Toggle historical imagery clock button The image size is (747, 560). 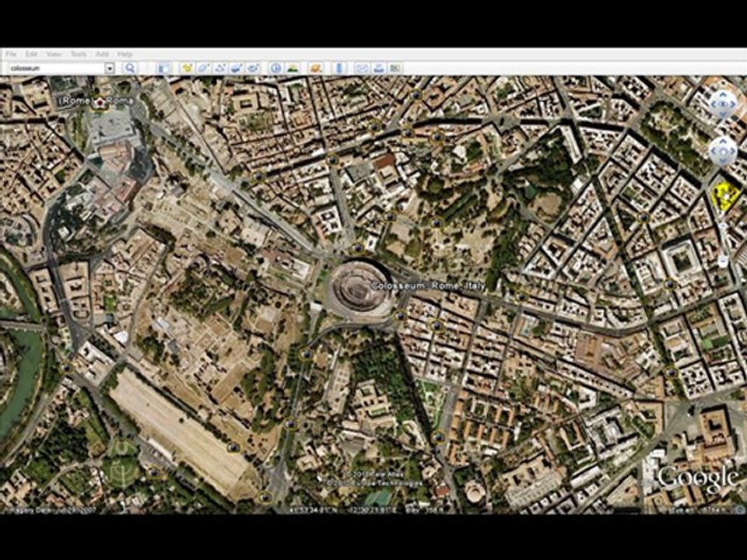coord(275,68)
